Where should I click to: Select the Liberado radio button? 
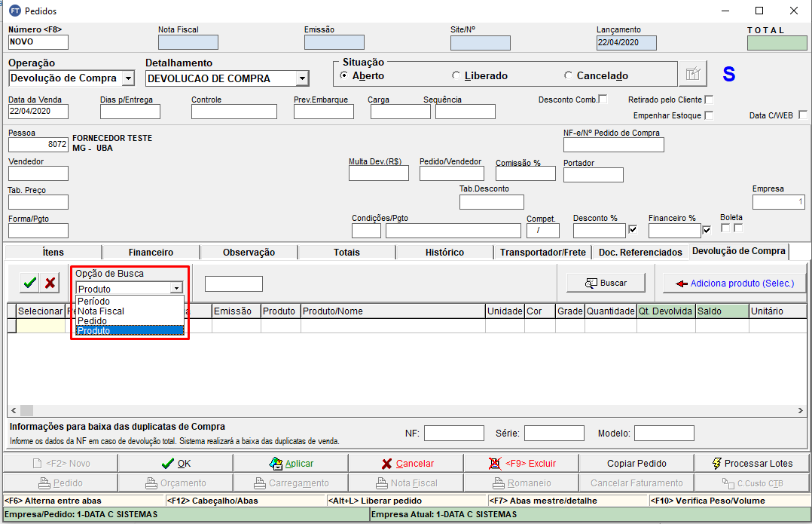tap(456, 75)
